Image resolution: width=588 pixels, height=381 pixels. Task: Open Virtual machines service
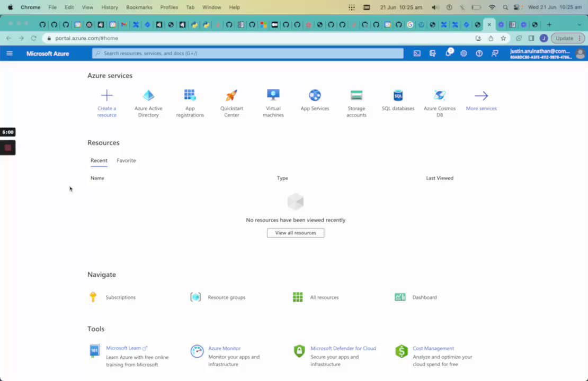point(273,95)
